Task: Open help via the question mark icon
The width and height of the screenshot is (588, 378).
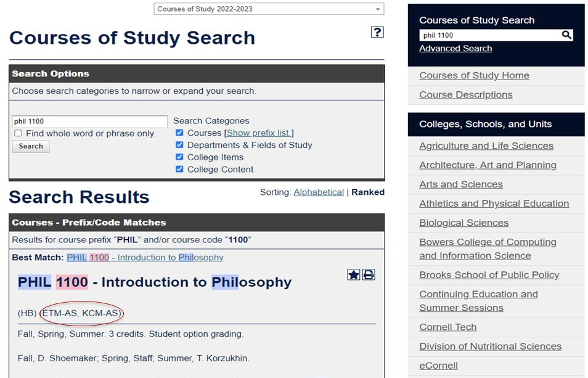Action: (377, 32)
